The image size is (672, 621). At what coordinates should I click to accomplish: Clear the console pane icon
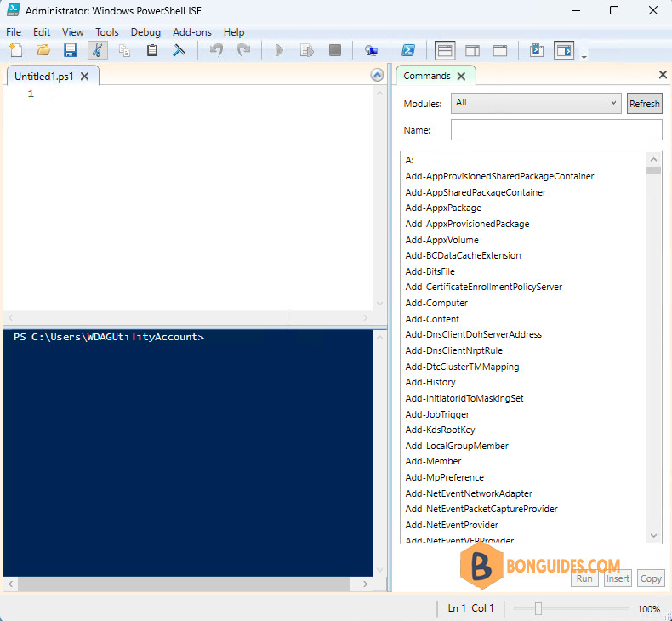(x=179, y=50)
